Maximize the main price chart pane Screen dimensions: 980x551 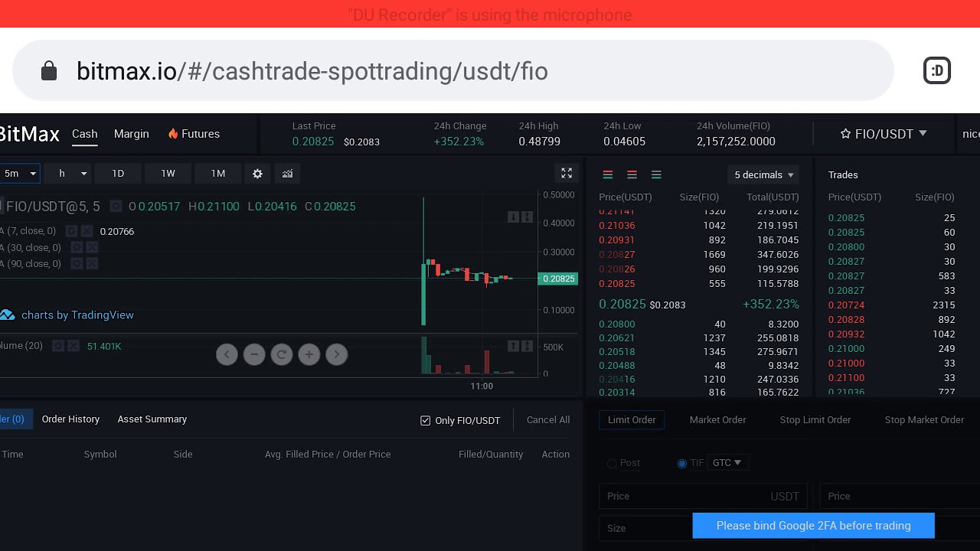[x=528, y=217]
